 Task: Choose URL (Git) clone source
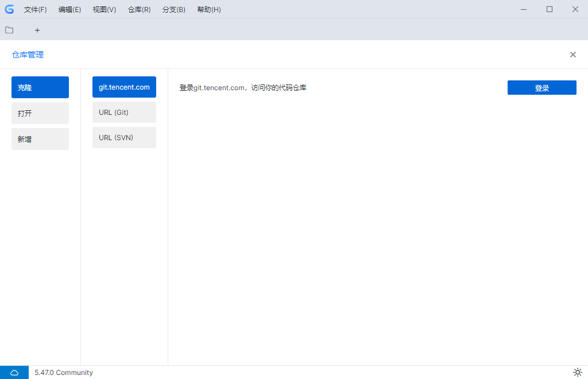124,113
